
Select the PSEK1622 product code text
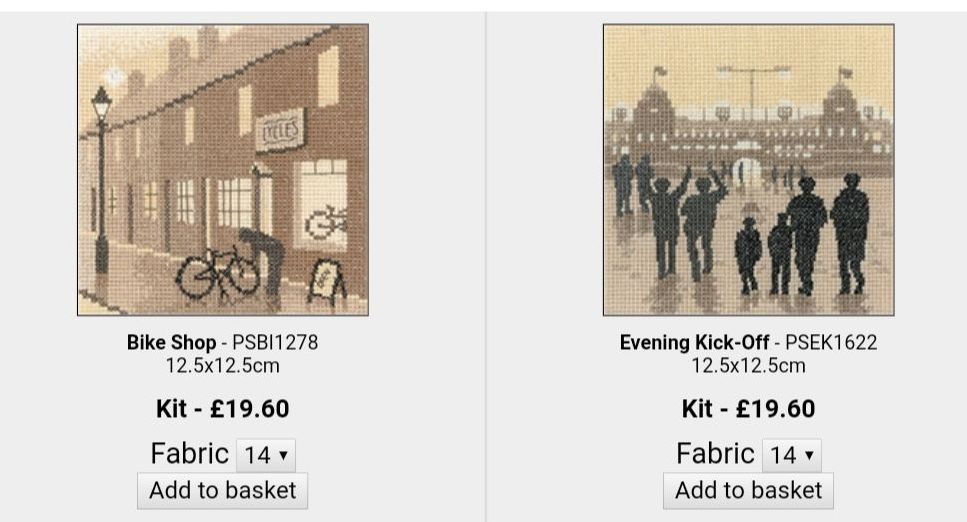point(831,342)
